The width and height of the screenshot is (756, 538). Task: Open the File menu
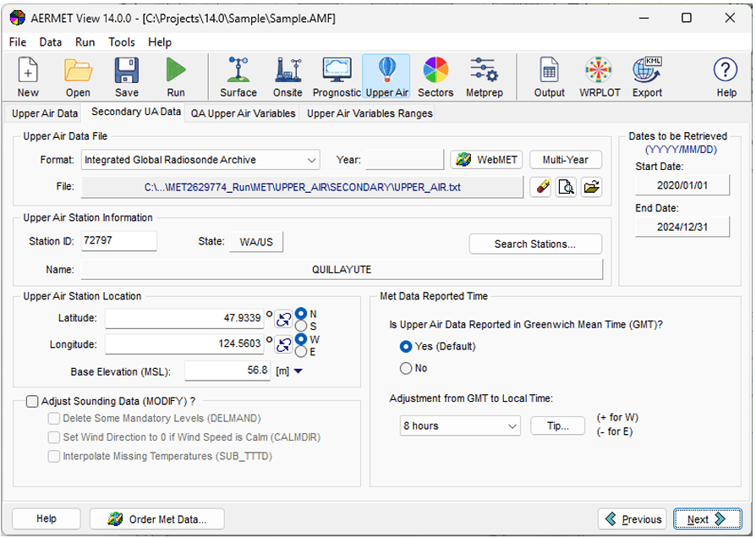(x=18, y=42)
